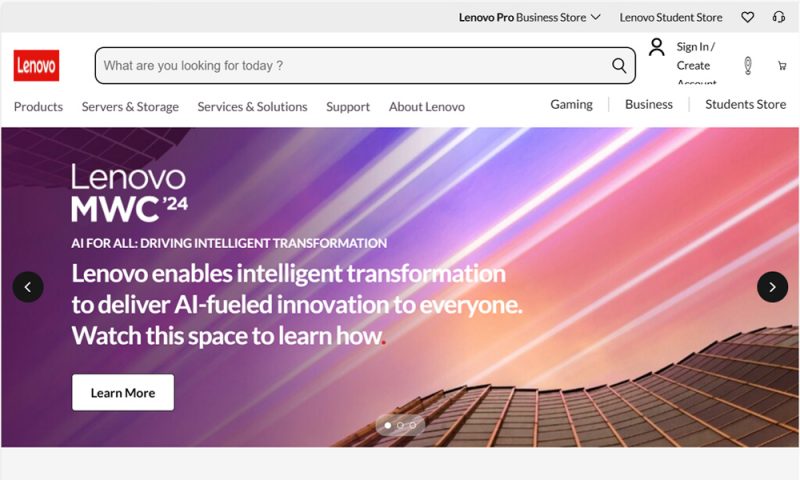Viewport: 800px width, 480px height.
Task: Click the search input field
Action: tap(352, 65)
